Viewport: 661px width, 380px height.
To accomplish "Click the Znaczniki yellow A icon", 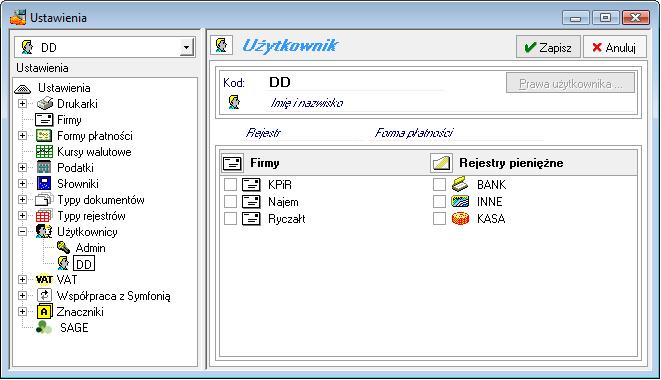I will 44,311.
